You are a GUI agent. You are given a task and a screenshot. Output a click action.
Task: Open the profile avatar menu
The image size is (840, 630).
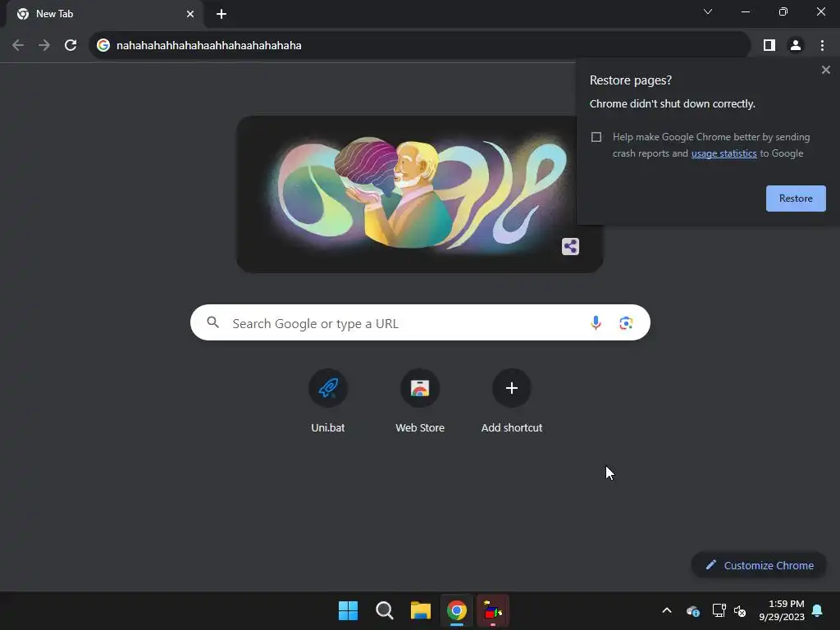796,46
